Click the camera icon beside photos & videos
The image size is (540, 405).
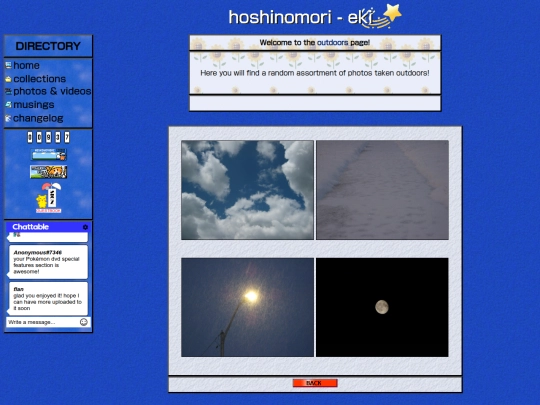tap(9, 91)
